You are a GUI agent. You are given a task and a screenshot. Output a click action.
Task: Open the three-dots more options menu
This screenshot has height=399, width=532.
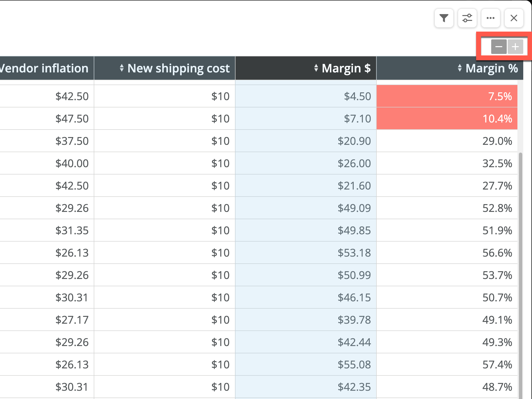pos(490,18)
